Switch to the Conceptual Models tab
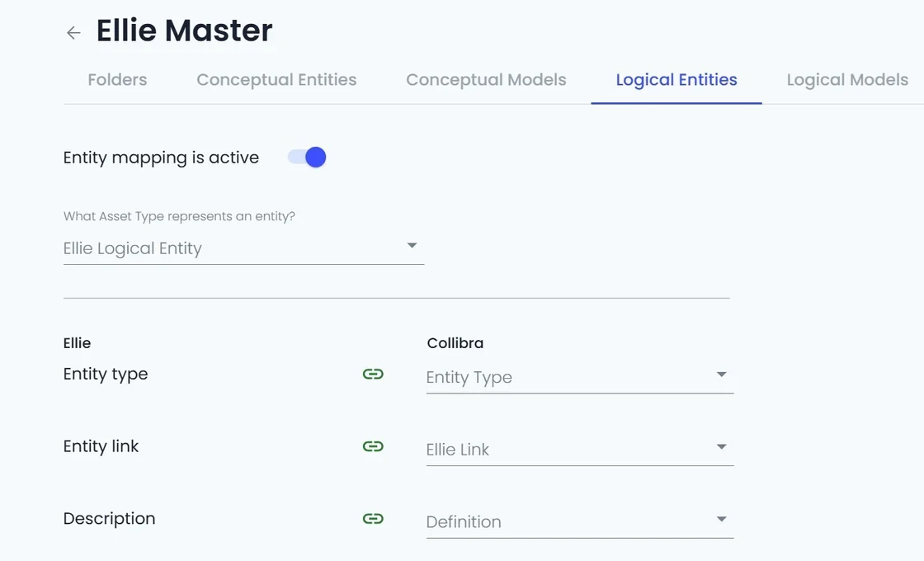The height and width of the screenshot is (561, 924). tap(486, 79)
